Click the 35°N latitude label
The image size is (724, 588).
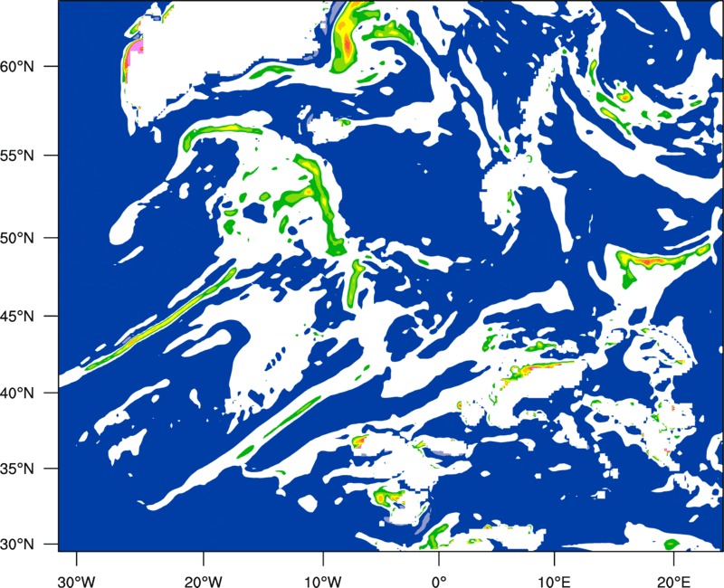[17, 469]
